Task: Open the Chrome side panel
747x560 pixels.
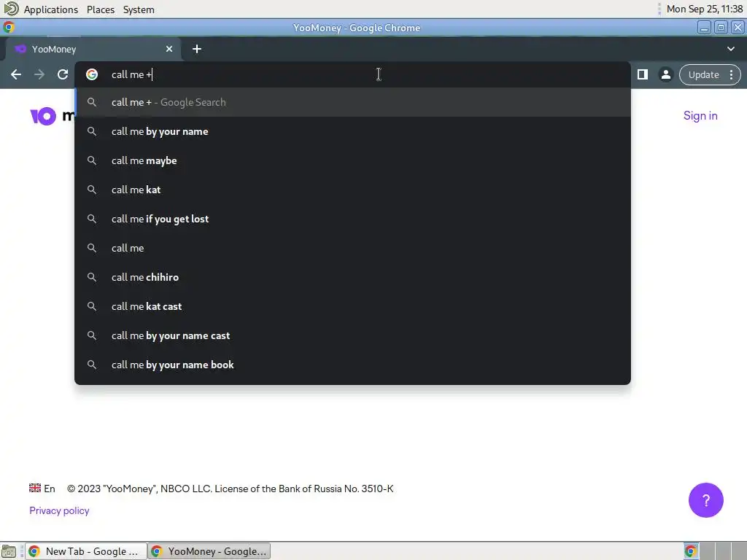Action: 643,75
